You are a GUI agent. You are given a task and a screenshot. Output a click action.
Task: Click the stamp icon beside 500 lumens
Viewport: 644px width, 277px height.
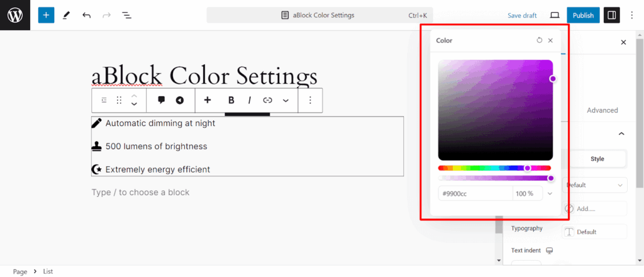[x=96, y=146]
